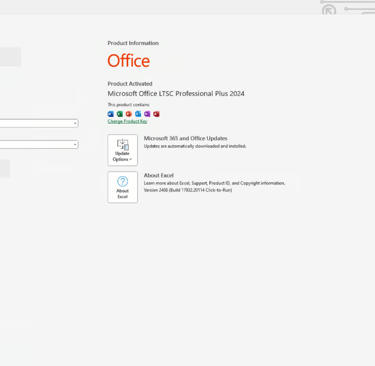Click the Word app icon under product contains

click(x=111, y=114)
